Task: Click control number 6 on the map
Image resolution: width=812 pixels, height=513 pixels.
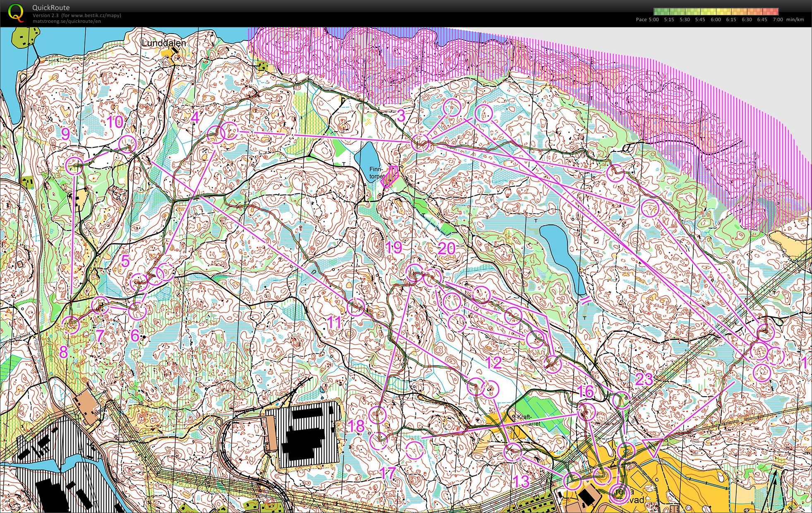Action: [x=135, y=335]
